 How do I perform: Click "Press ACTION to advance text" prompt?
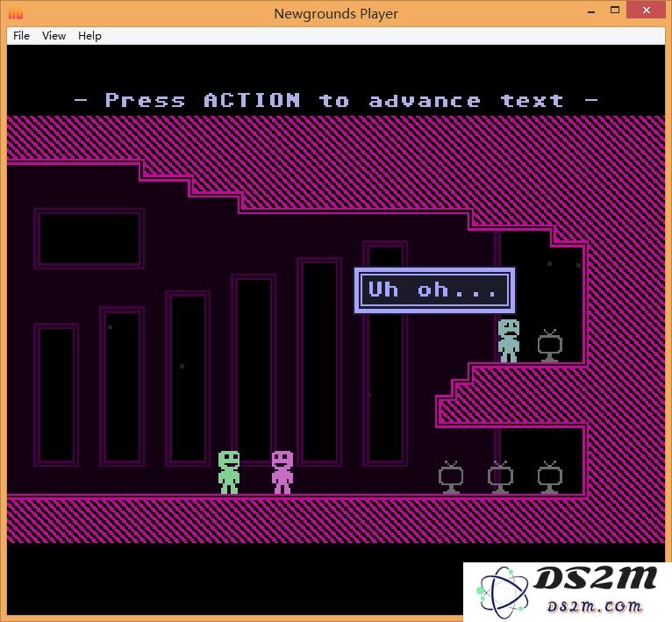pyautogui.click(x=336, y=101)
